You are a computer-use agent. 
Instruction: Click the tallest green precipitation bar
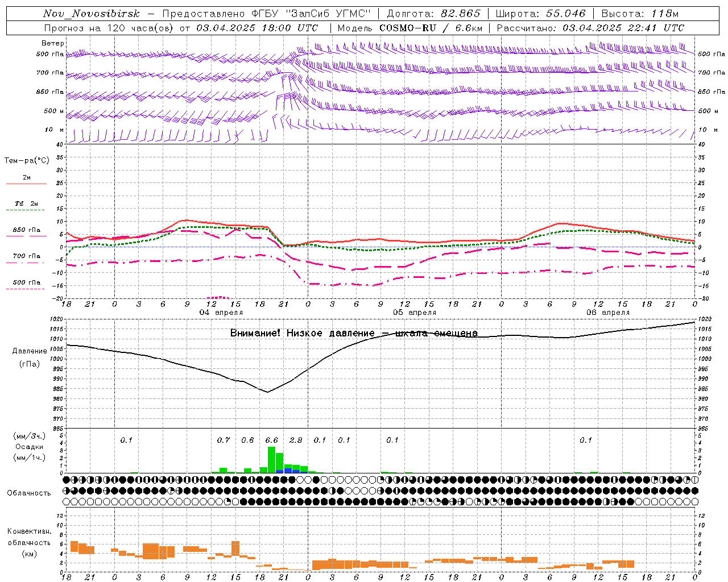(x=271, y=459)
